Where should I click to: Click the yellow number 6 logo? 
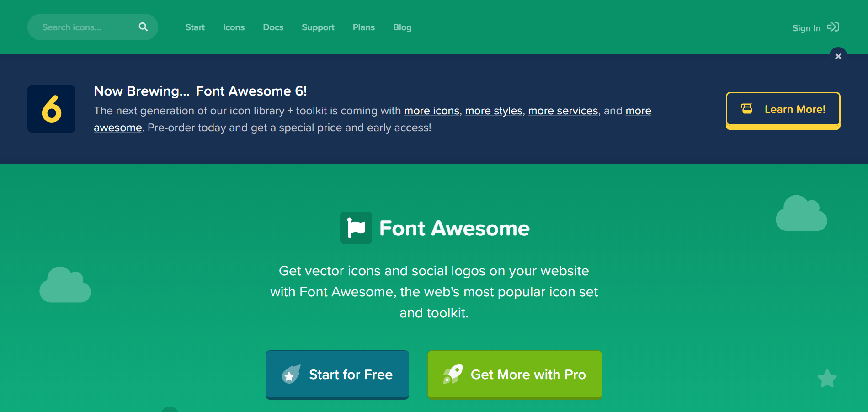point(51,109)
